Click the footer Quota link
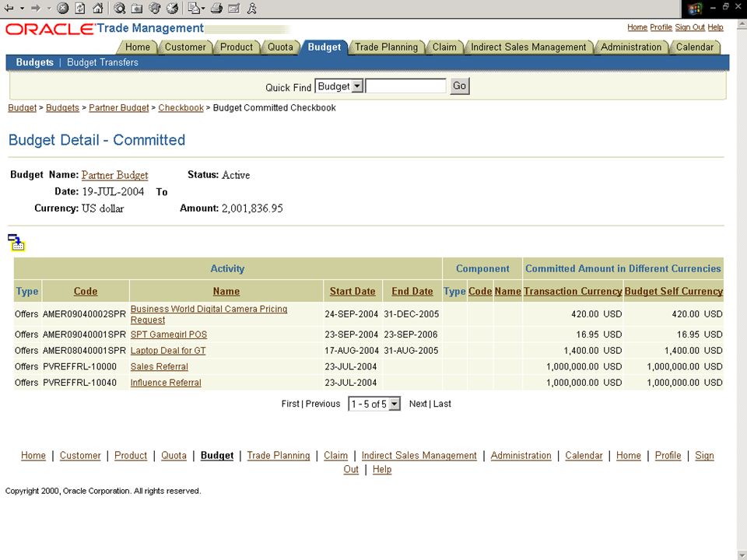 coord(174,455)
